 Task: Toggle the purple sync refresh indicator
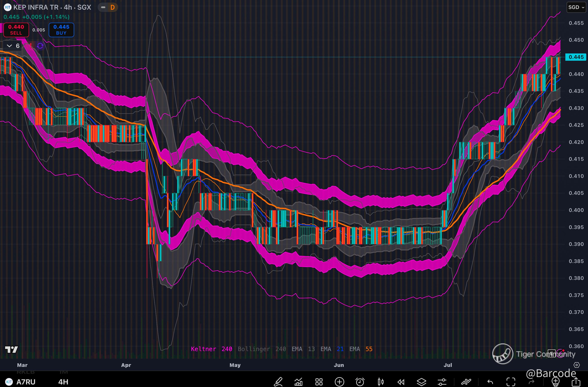(40, 46)
